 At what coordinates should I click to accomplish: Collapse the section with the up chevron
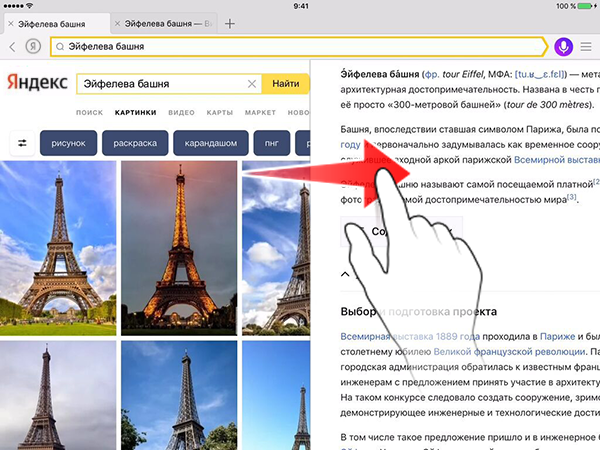pyautogui.click(x=345, y=274)
